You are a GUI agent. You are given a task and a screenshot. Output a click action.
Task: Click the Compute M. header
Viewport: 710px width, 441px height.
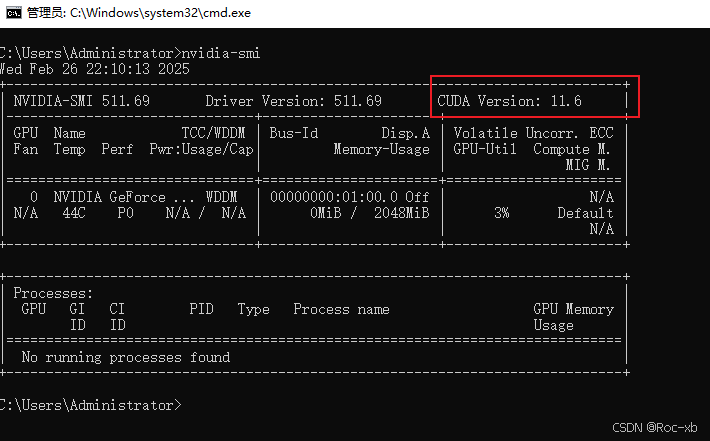click(x=571, y=149)
